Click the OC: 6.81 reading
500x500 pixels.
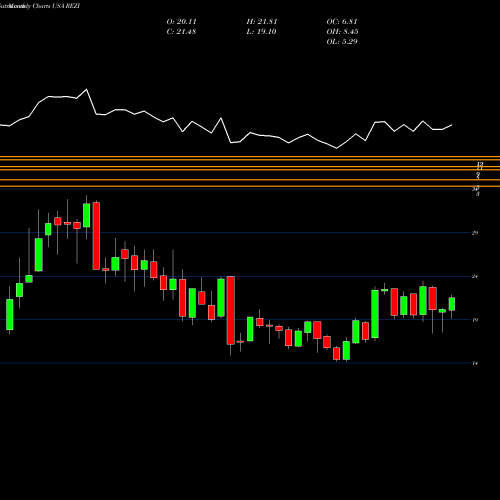[x=342, y=22]
